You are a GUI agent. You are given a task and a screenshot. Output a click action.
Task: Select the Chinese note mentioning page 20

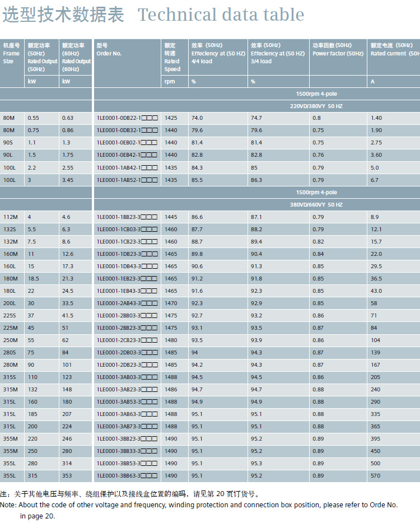coord(130,494)
